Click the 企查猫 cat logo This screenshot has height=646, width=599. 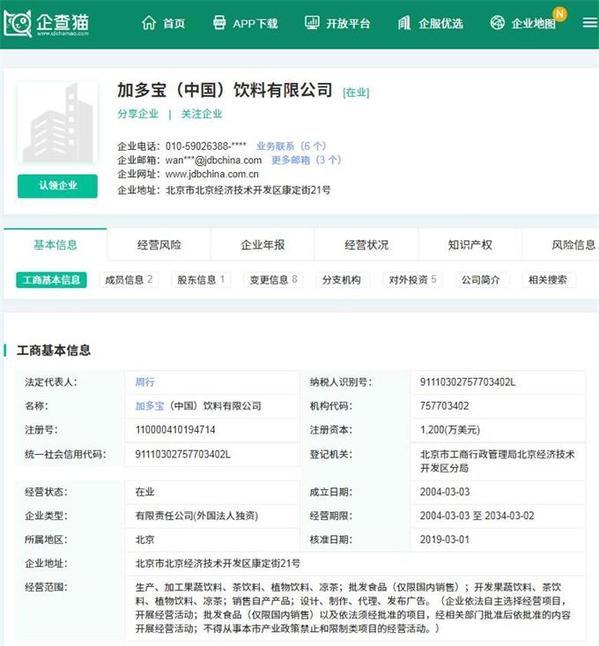(18, 23)
